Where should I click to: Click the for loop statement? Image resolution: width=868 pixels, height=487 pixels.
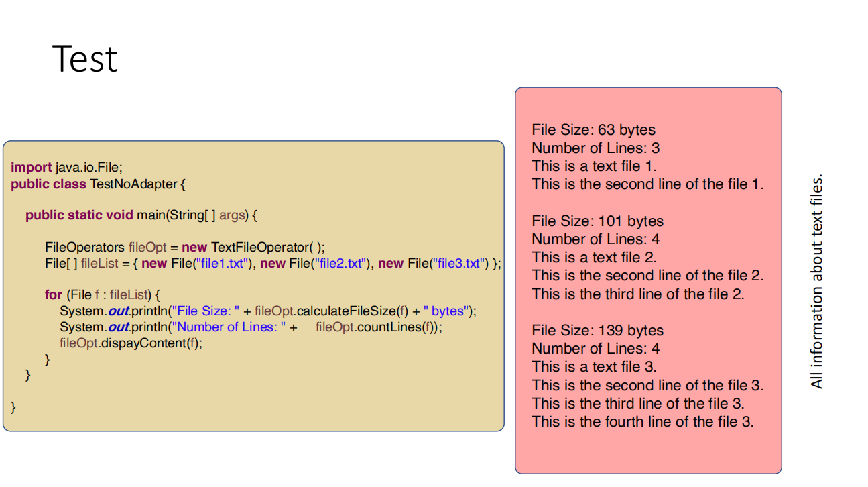pos(103,295)
